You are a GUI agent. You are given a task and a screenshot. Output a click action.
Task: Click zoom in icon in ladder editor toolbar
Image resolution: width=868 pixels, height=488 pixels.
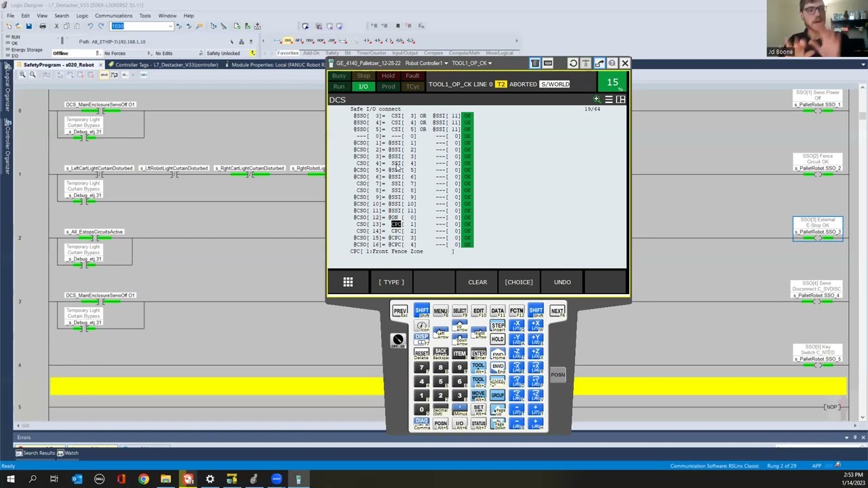pyautogui.click(x=22, y=75)
